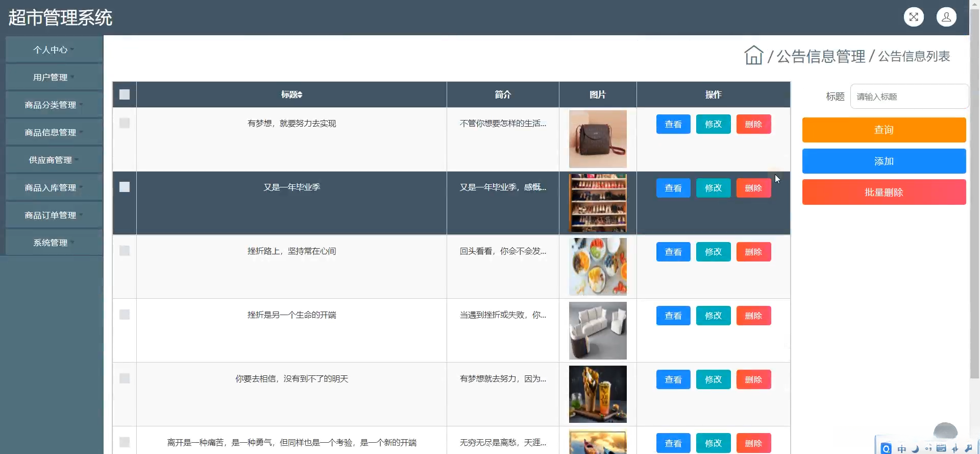Open the fruit bowls thumbnail image
Screen dimensions: 980x454
point(598,267)
